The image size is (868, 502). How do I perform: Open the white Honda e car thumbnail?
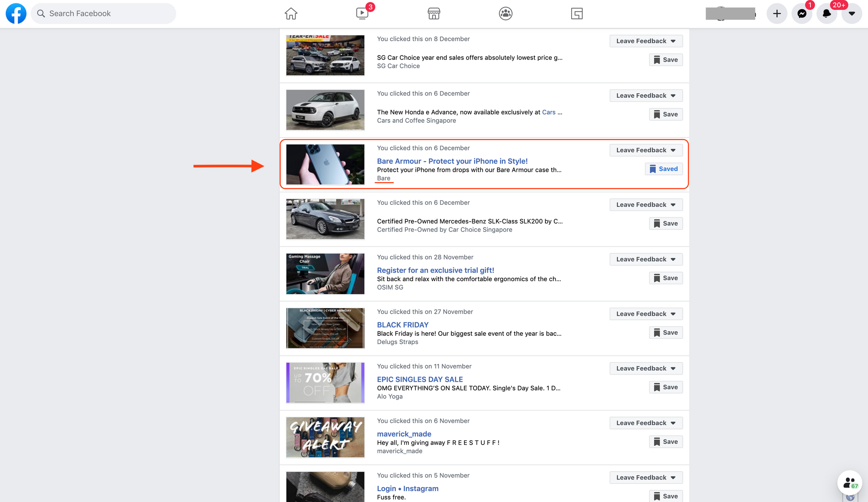[x=325, y=110]
